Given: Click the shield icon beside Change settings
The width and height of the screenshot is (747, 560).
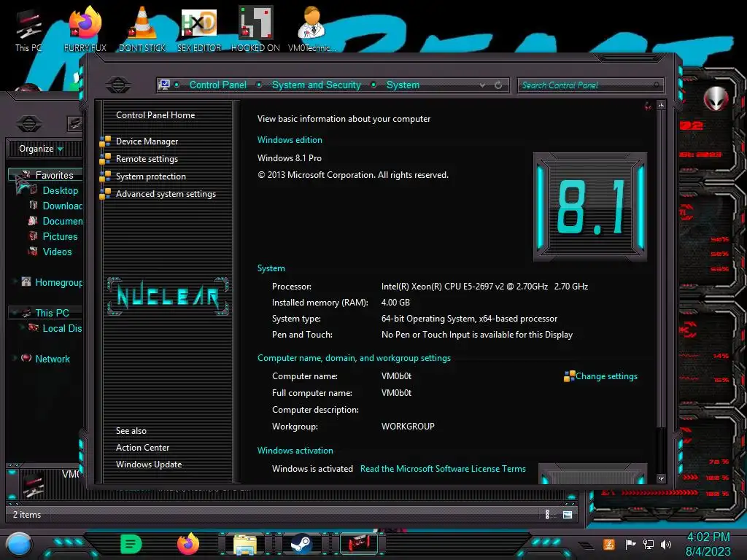Looking at the screenshot, I should point(569,376).
